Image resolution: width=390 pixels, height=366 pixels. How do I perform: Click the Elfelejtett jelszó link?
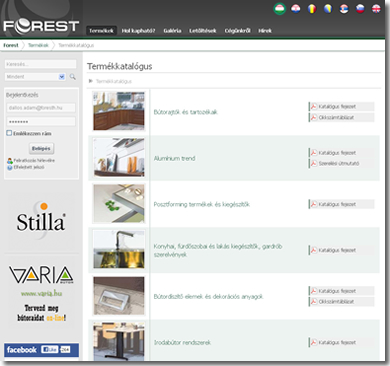[29, 167]
